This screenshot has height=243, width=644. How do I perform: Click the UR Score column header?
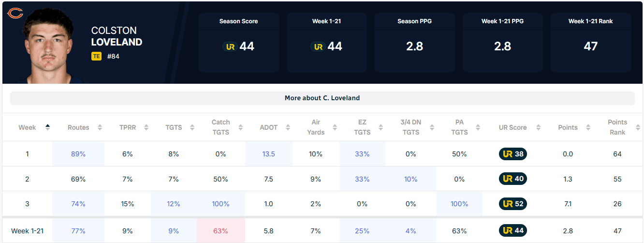(x=513, y=127)
